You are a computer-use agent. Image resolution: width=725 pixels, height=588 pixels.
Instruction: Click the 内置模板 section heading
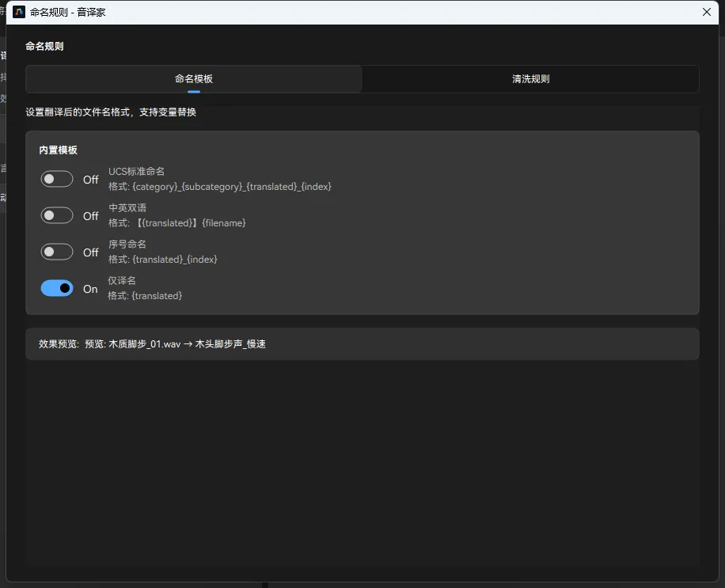pos(58,150)
